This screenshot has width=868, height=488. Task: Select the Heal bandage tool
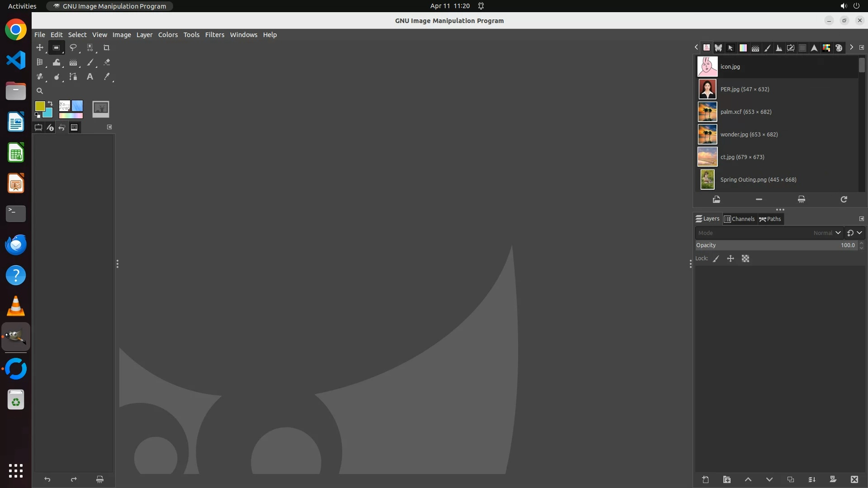tap(40, 77)
